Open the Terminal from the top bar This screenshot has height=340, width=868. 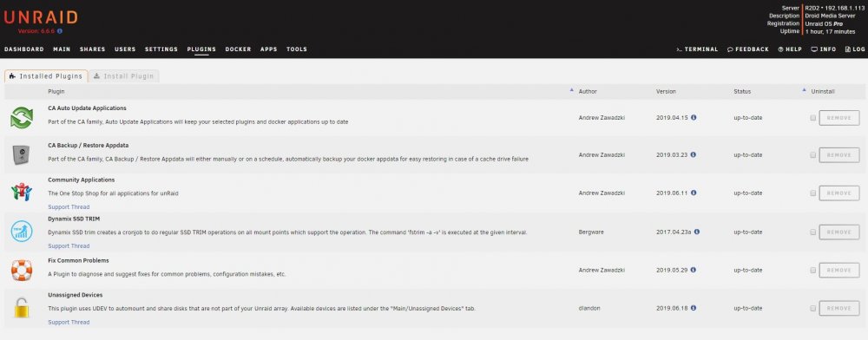pos(697,49)
